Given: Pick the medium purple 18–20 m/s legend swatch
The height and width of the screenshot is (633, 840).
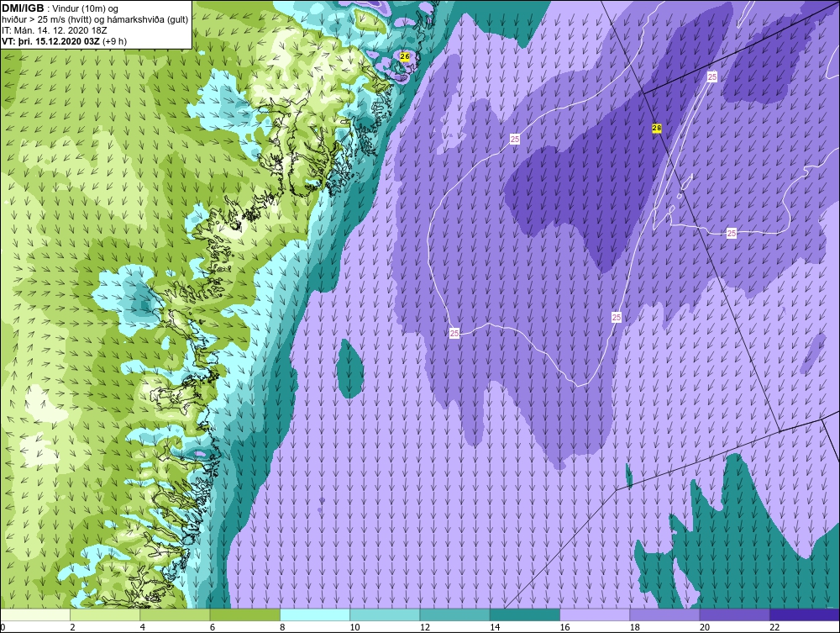Looking at the screenshot, I should point(664,615).
